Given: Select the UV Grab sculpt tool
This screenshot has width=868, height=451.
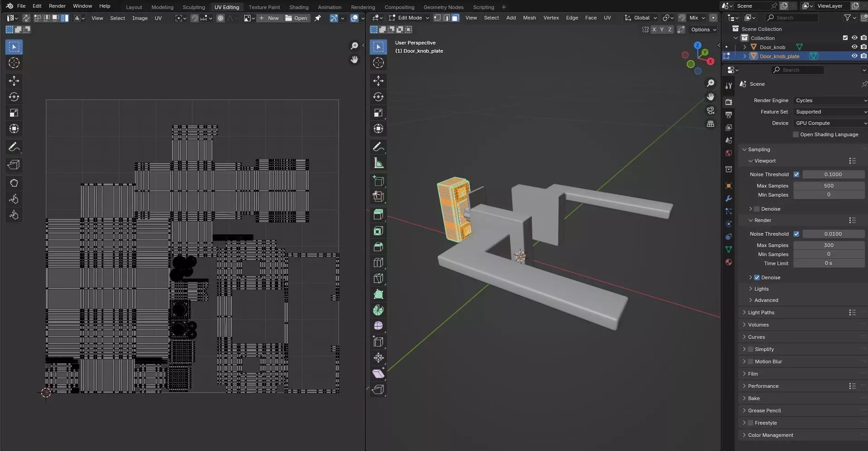Looking at the screenshot, I should coord(14,183).
